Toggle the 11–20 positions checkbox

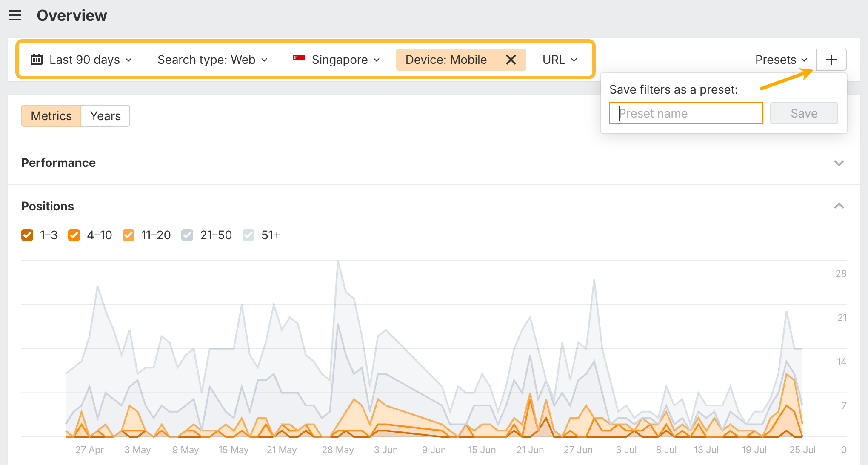(128, 235)
